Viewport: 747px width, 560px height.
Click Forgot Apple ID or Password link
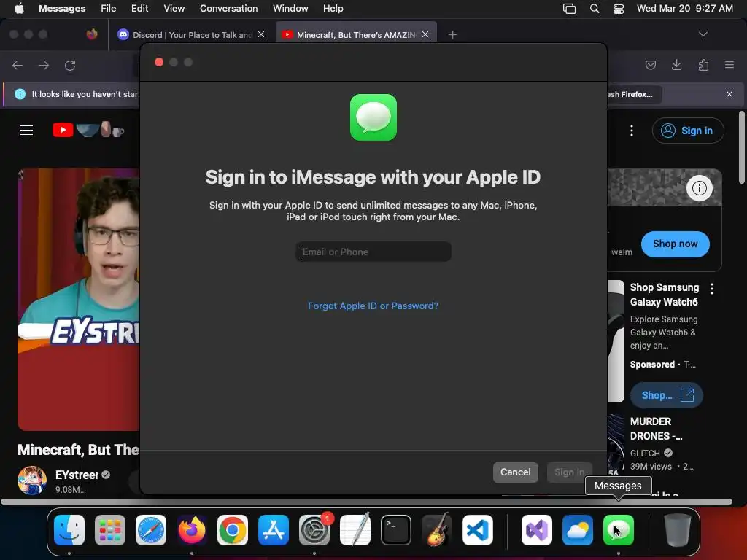pyautogui.click(x=373, y=306)
